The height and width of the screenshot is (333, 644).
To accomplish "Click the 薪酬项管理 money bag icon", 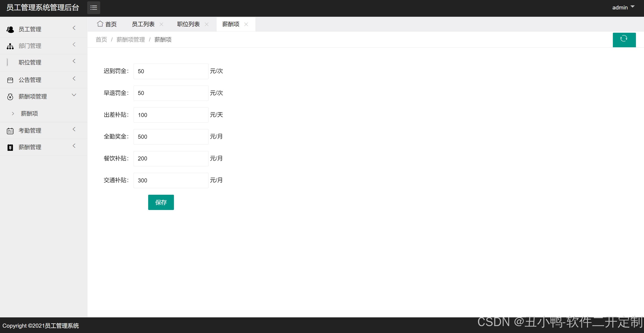I will pos(10,97).
